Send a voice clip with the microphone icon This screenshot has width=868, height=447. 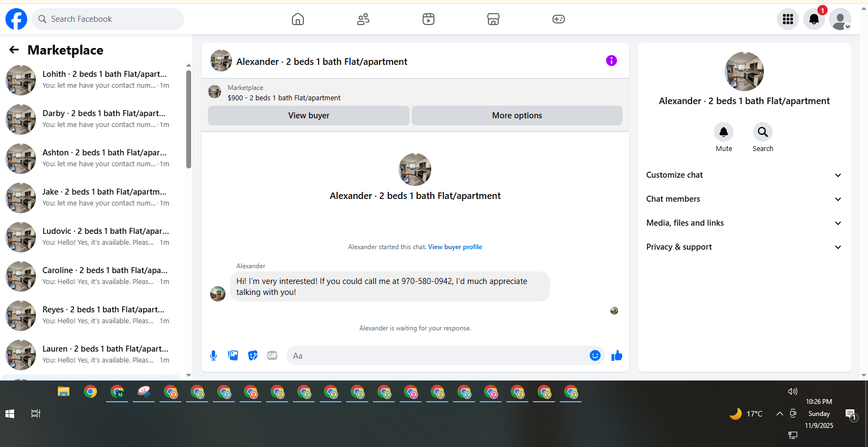pos(213,356)
